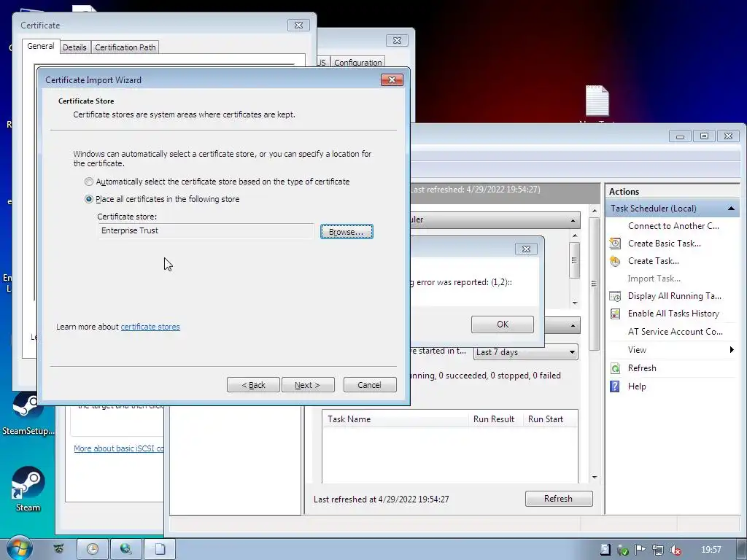Open the Windows Start button
Image resolution: width=747 pixels, height=560 pixels.
pyautogui.click(x=18, y=548)
